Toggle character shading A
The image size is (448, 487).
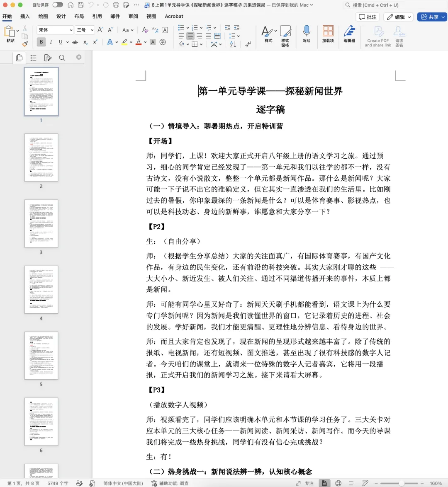[153, 42]
